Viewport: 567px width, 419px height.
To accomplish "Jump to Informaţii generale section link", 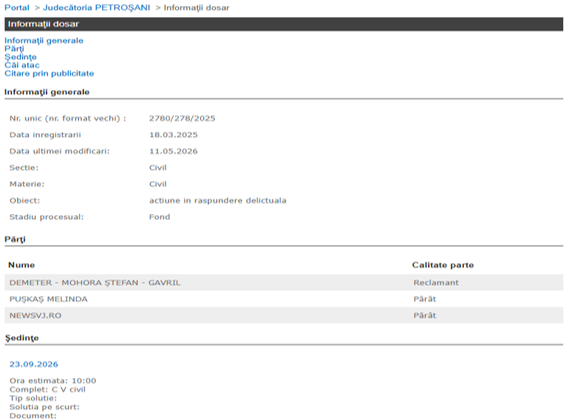I will (44, 40).
